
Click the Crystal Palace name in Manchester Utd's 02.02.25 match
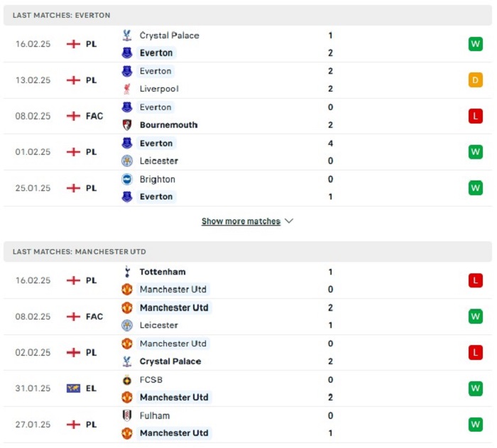coord(170,361)
